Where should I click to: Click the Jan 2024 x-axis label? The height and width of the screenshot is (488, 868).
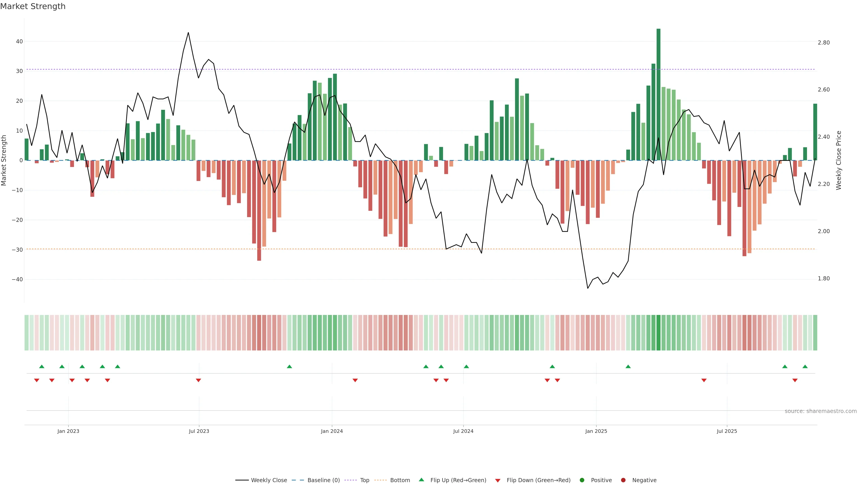(x=332, y=431)
